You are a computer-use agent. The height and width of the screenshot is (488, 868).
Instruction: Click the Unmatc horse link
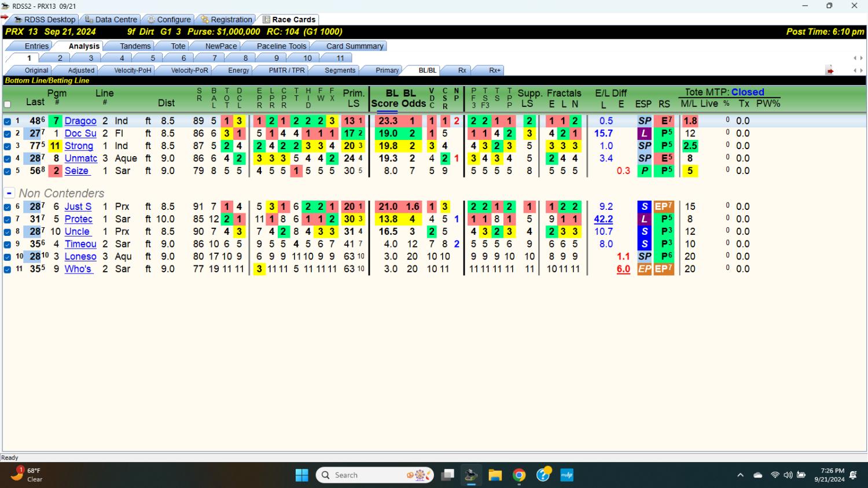(x=81, y=158)
